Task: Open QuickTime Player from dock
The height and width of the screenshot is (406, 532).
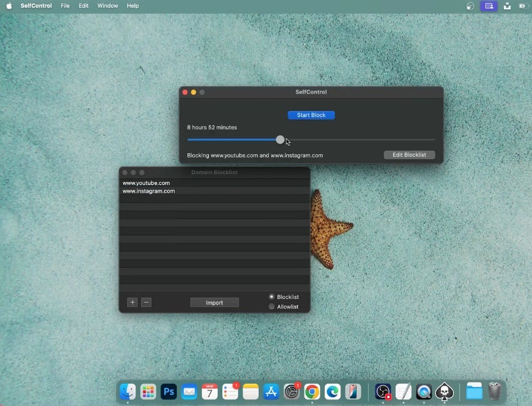Action: 424,392
